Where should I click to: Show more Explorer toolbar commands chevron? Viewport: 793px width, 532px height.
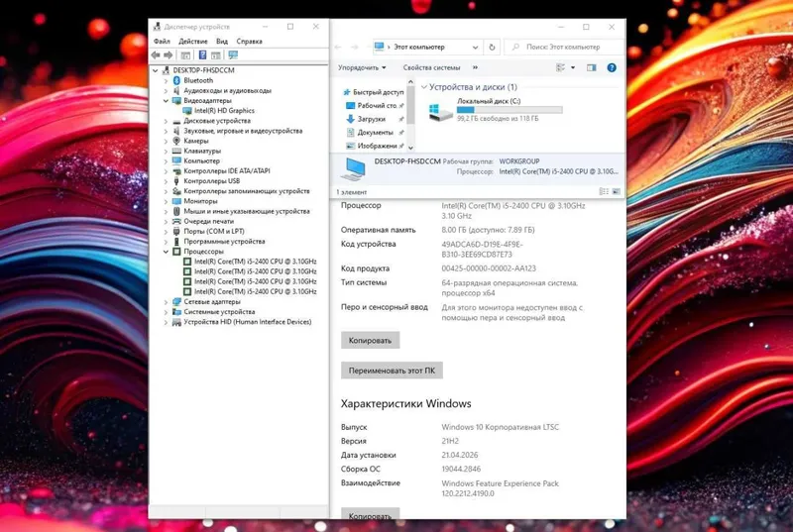pyautogui.click(x=475, y=67)
